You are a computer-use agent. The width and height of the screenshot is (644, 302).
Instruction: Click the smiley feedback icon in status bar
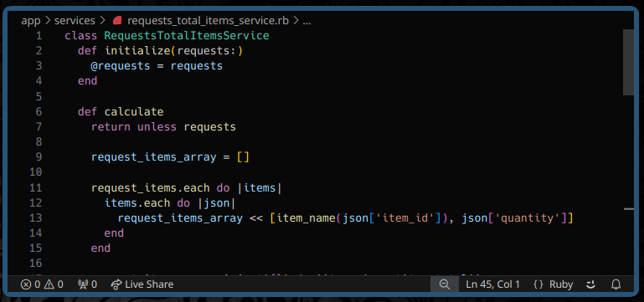tap(590, 284)
